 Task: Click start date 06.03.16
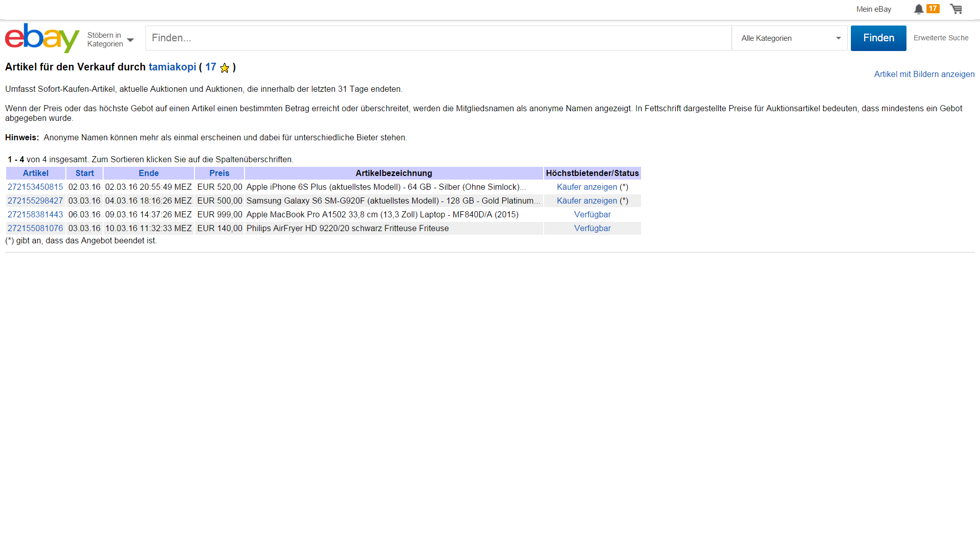84,215
